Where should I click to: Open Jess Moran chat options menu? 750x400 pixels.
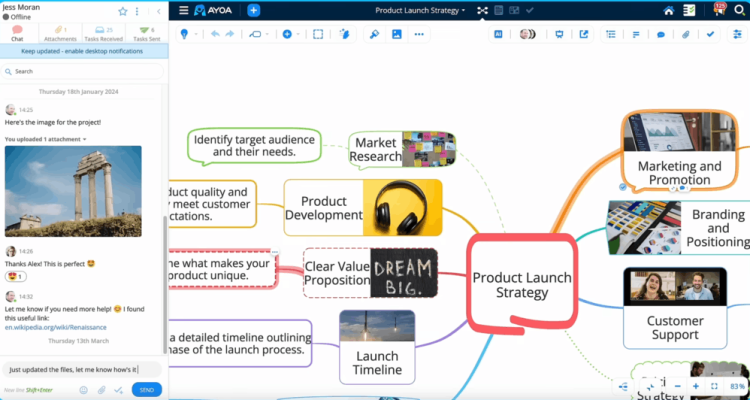[x=137, y=11]
